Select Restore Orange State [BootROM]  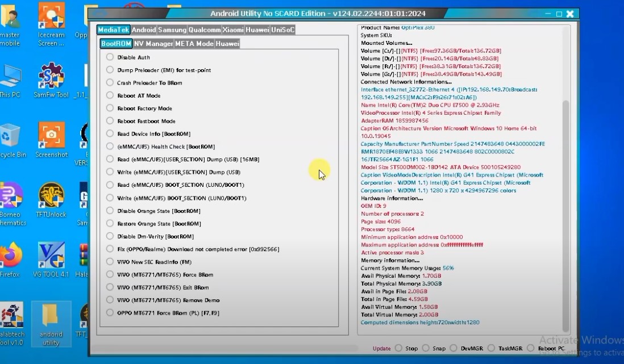pyautogui.click(x=110, y=223)
